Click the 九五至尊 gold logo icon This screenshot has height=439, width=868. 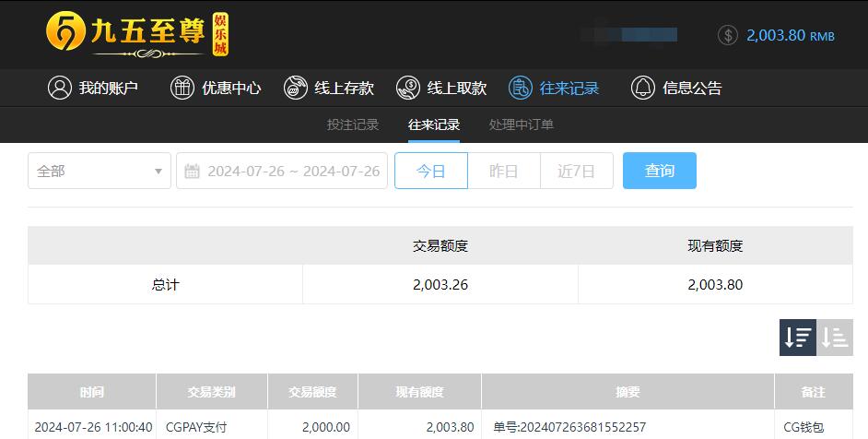click(65, 31)
